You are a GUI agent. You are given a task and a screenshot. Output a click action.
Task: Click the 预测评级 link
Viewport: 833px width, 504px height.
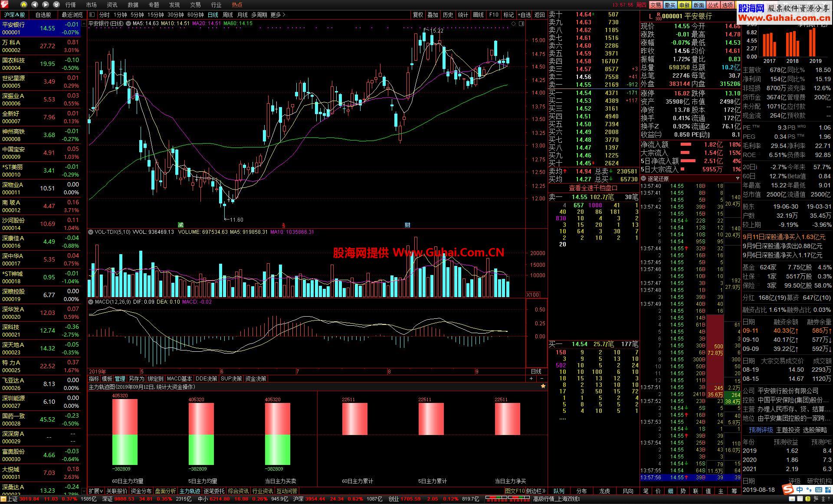point(761,430)
